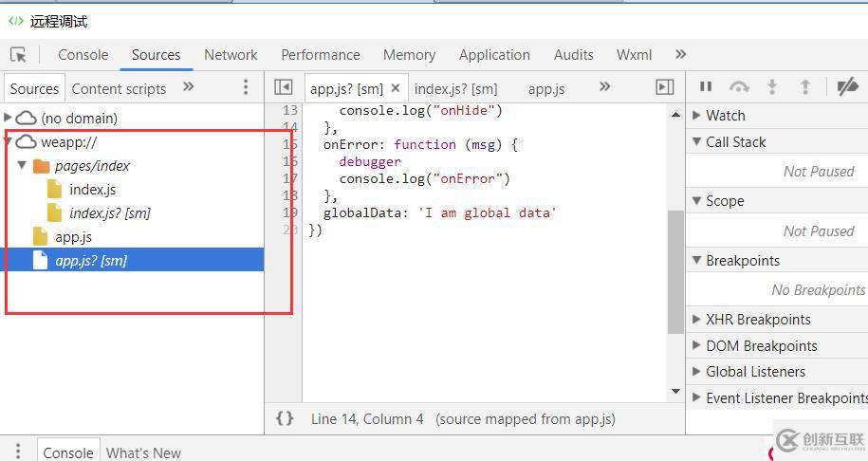Open the Content scripts tab
Viewport: 868px width, 461px height.
pyautogui.click(x=119, y=88)
